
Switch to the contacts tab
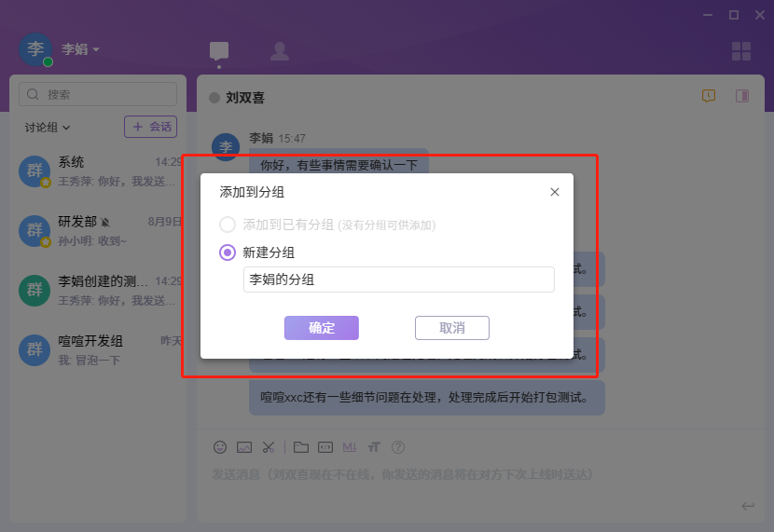coord(279,51)
